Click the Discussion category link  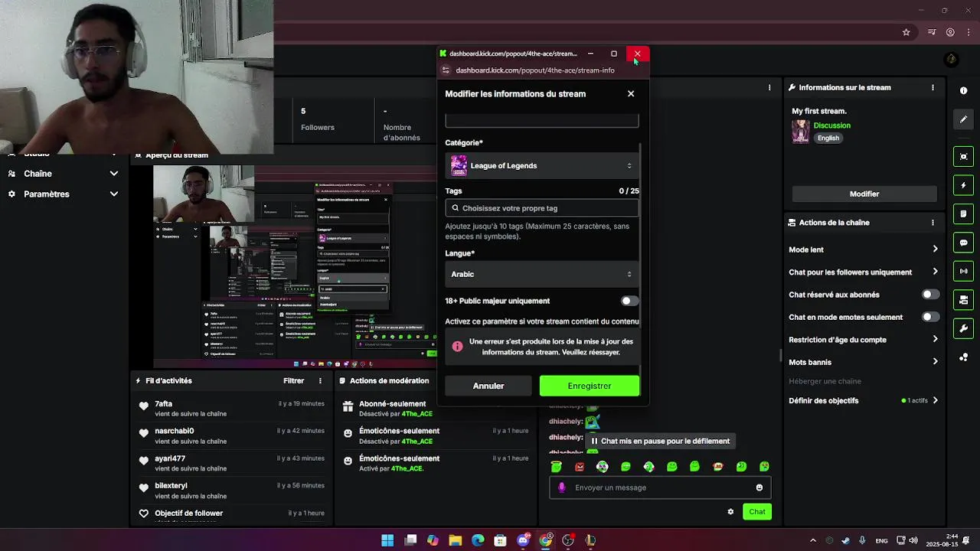point(832,126)
